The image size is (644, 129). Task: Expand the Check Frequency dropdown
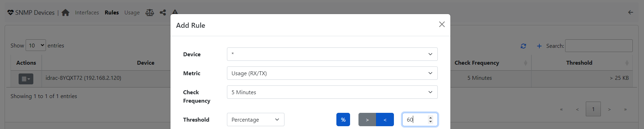point(332,92)
